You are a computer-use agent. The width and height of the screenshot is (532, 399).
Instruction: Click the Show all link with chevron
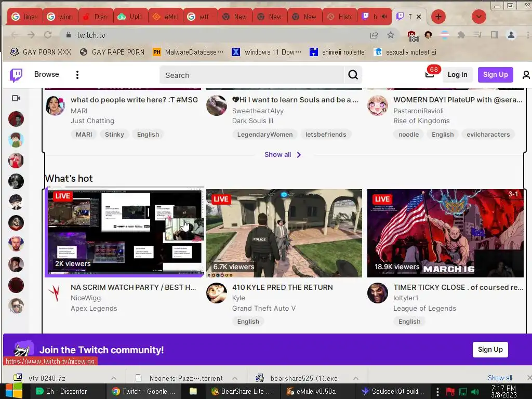coord(283,155)
